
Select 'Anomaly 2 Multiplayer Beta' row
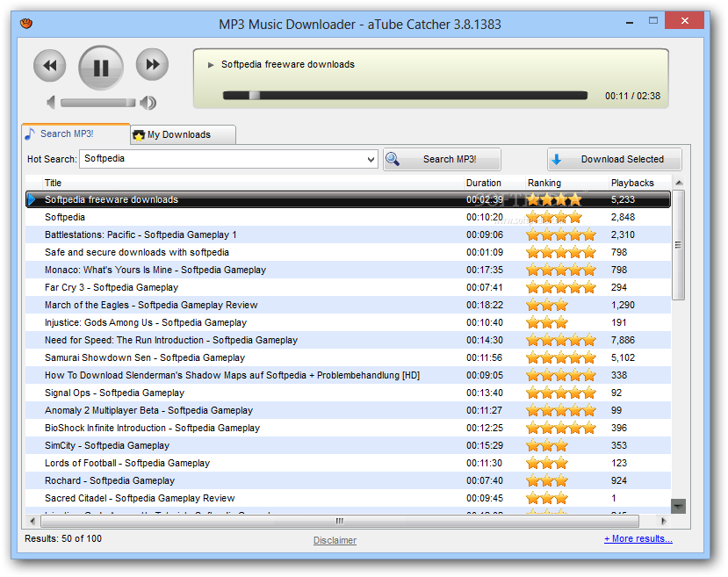[349, 411]
